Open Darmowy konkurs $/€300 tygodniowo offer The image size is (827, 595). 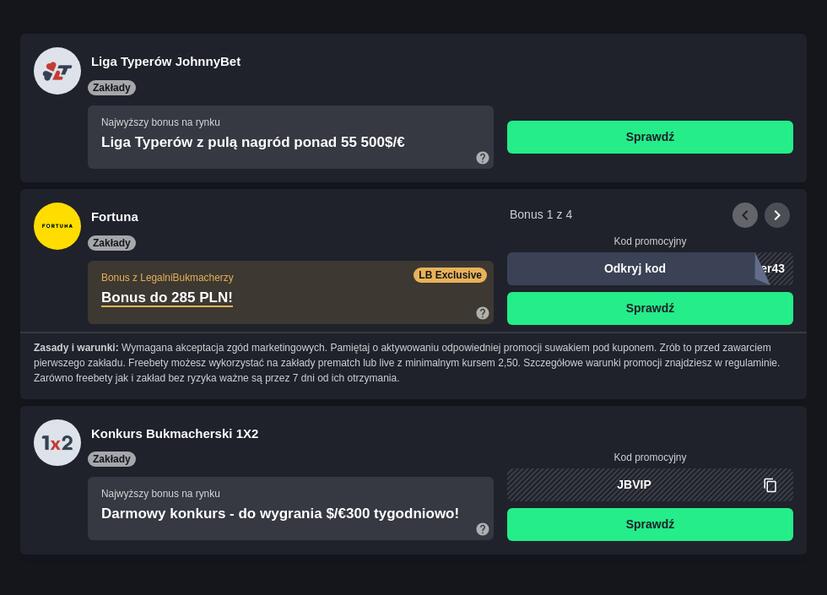click(x=280, y=513)
